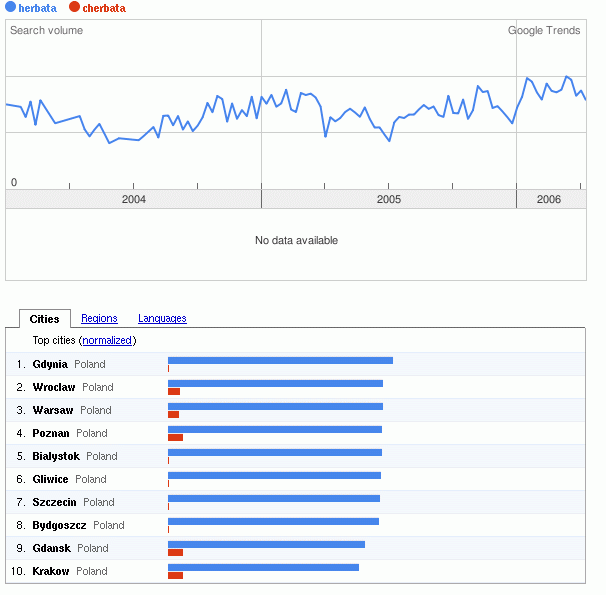Click the 2004 timeline label
The image size is (606, 595).
(x=134, y=200)
